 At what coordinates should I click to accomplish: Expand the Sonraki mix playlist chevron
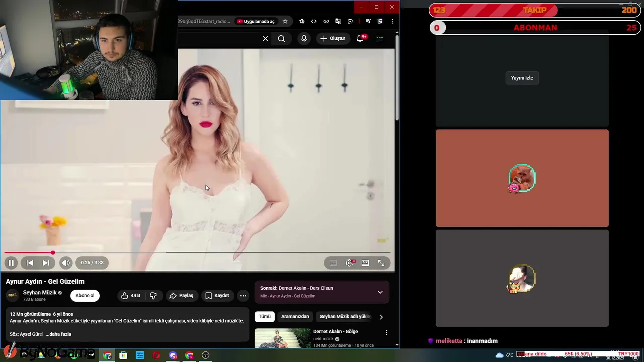tap(380, 292)
